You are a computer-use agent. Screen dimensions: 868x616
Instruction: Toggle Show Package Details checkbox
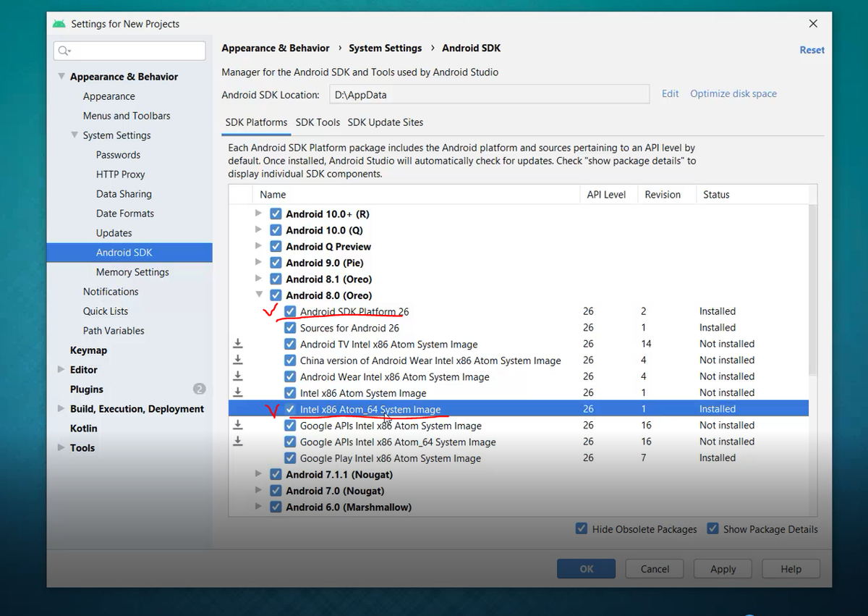[x=713, y=528]
